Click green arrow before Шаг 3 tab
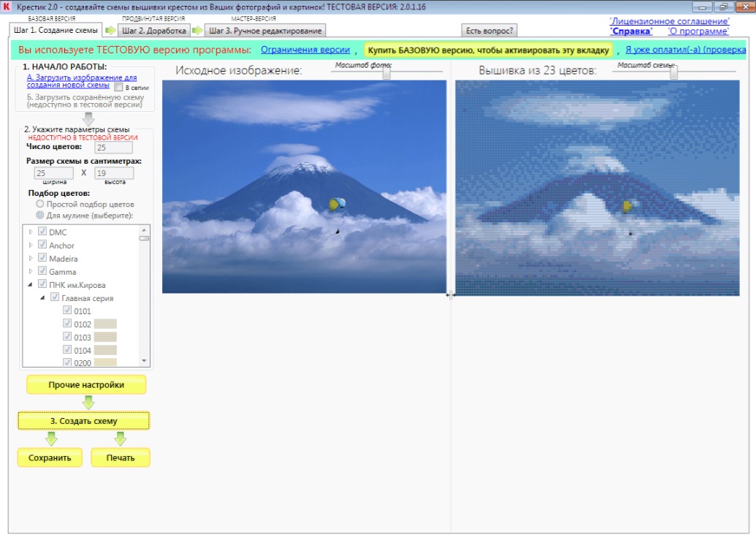Viewport: 756px width, 540px height. pyautogui.click(x=197, y=31)
